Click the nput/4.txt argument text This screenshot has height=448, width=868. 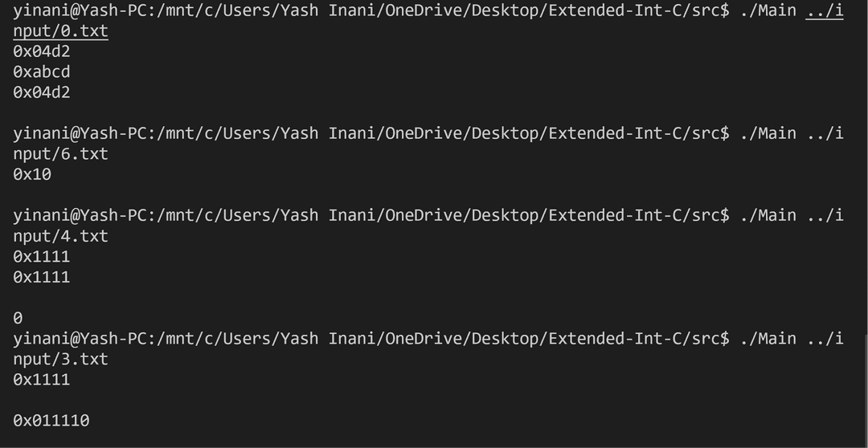click(60, 236)
